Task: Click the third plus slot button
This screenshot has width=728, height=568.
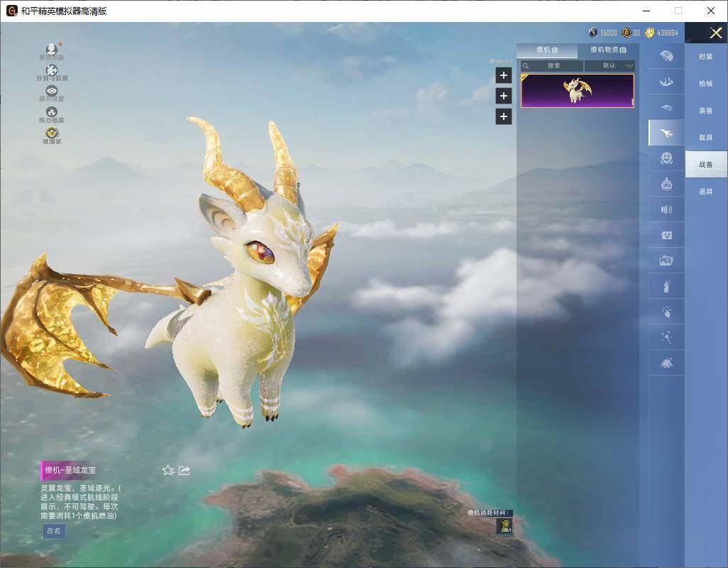Action: [x=504, y=116]
